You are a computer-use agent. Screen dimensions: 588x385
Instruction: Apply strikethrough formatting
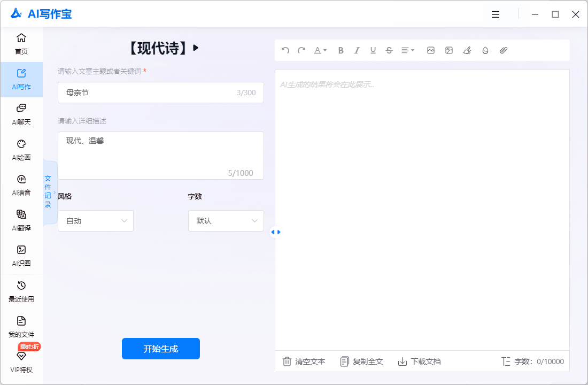click(389, 50)
